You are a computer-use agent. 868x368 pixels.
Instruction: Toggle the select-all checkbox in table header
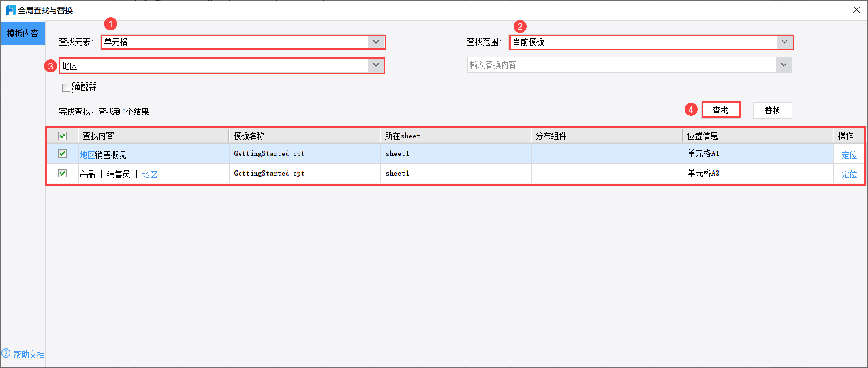point(62,136)
